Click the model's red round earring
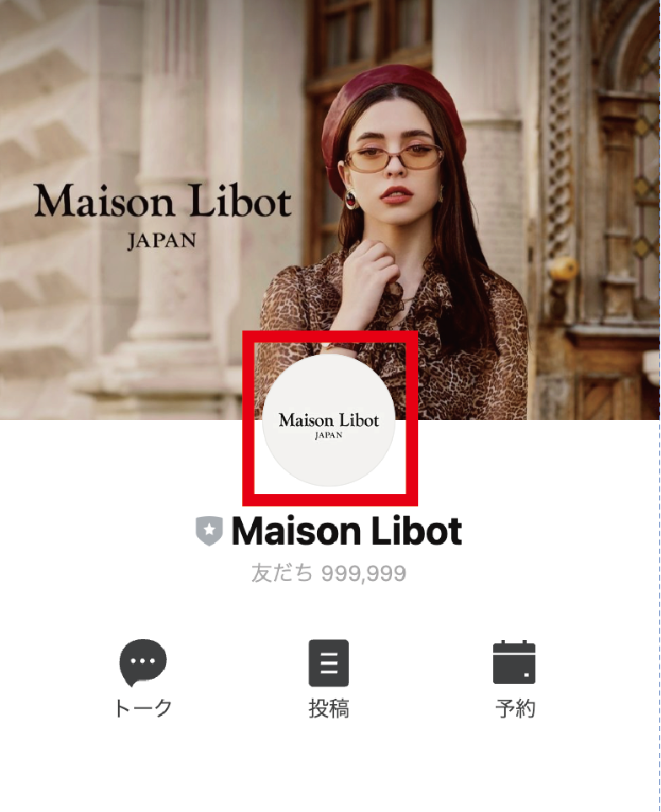This screenshot has width=661, height=812. (352, 198)
